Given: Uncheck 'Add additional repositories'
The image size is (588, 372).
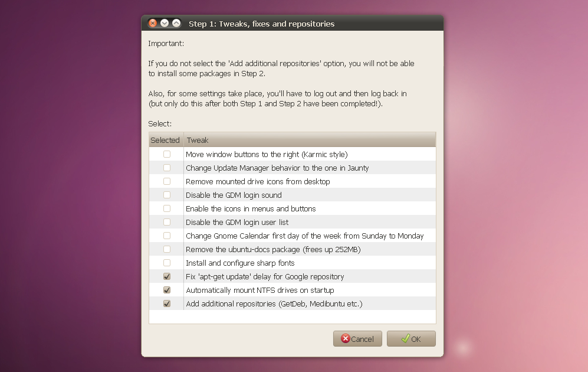Looking at the screenshot, I should [x=167, y=304].
